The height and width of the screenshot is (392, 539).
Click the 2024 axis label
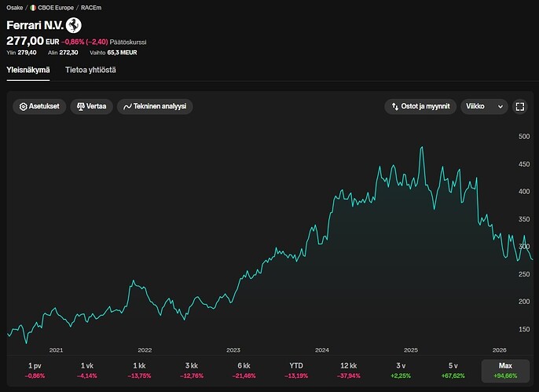pyautogui.click(x=322, y=350)
